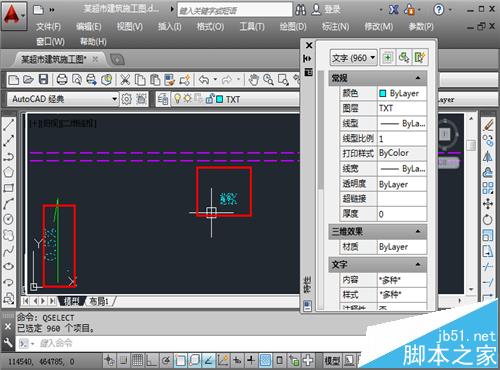Click the Workspace Settings gear icon
The height and width of the screenshot is (370, 500).
pyautogui.click(x=126, y=99)
